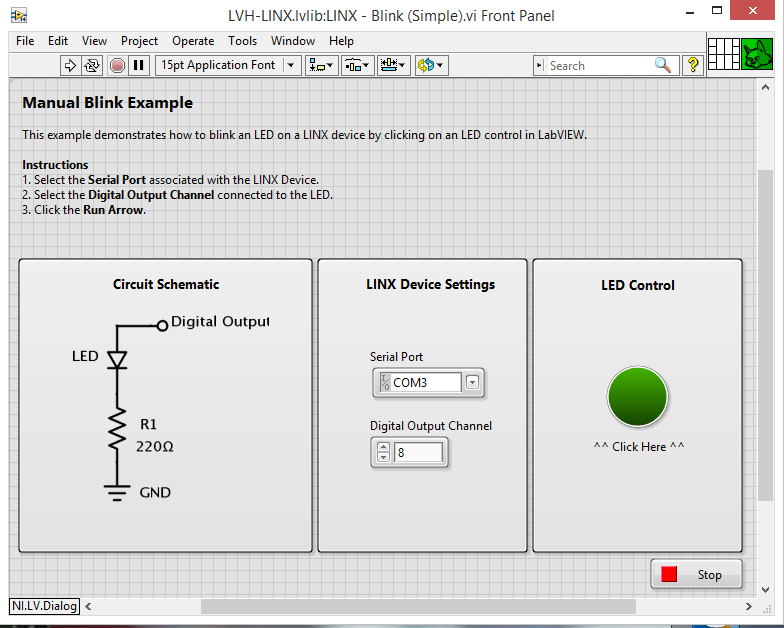Click vertical scrollbar up arrow

click(x=766, y=88)
